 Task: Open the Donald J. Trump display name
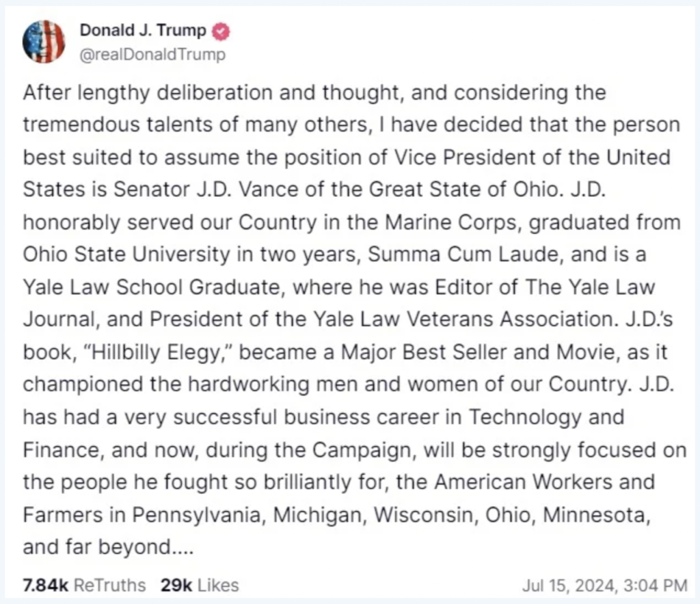pos(143,30)
